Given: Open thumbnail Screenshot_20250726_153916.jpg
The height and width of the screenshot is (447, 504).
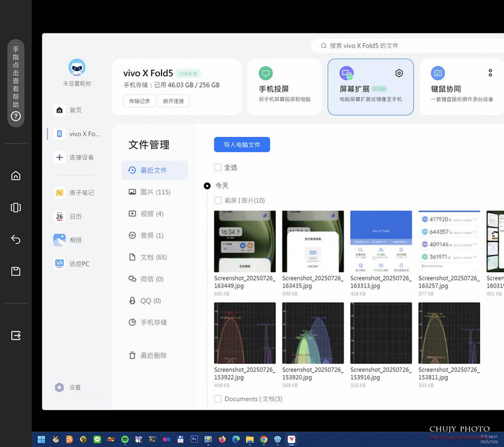Looking at the screenshot, I should (x=381, y=333).
